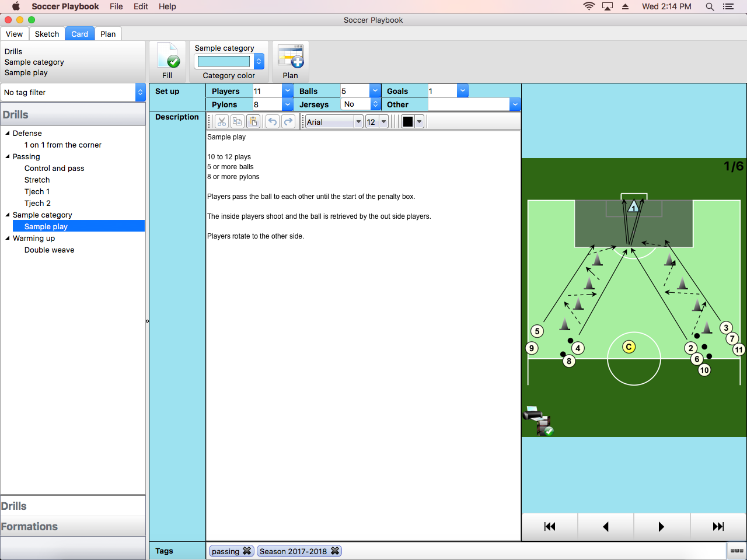Viewport: 747px width, 560px height.
Task: Collapse the Sample category tree node
Action: pos(8,215)
